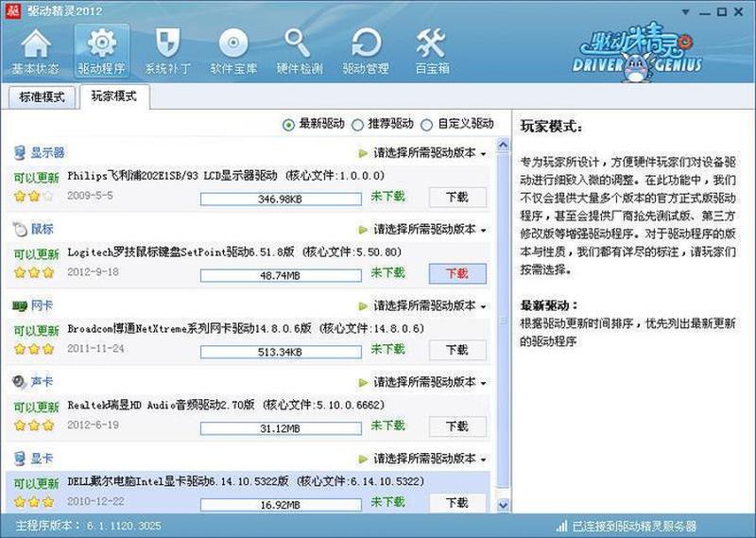Click the 346.98KB progress bar

pos(281,199)
